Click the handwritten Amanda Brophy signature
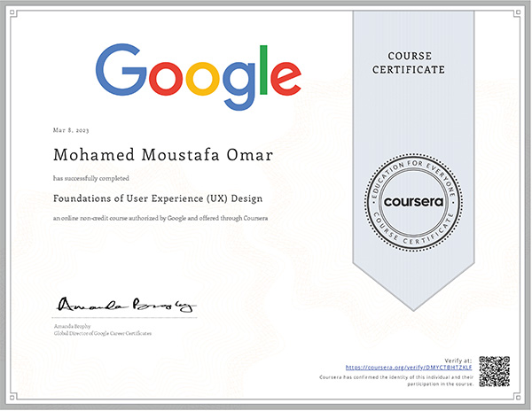This screenshot has height=411, width=532. 126,305
